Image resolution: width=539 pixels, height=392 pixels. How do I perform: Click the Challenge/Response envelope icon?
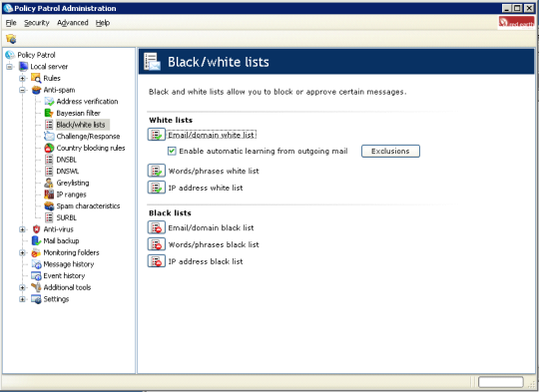[49, 137]
